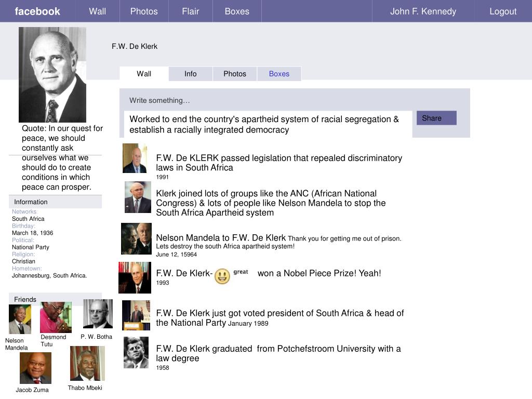Click the thumbnail beside the Nobel Prize post

pyautogui.click(x=135, y=277)
